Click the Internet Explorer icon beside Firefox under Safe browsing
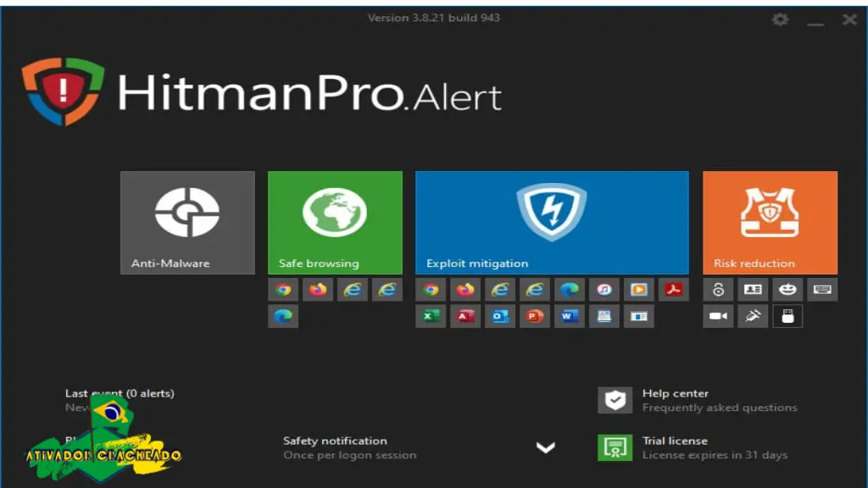868x488 pixels. pos(352,290)
